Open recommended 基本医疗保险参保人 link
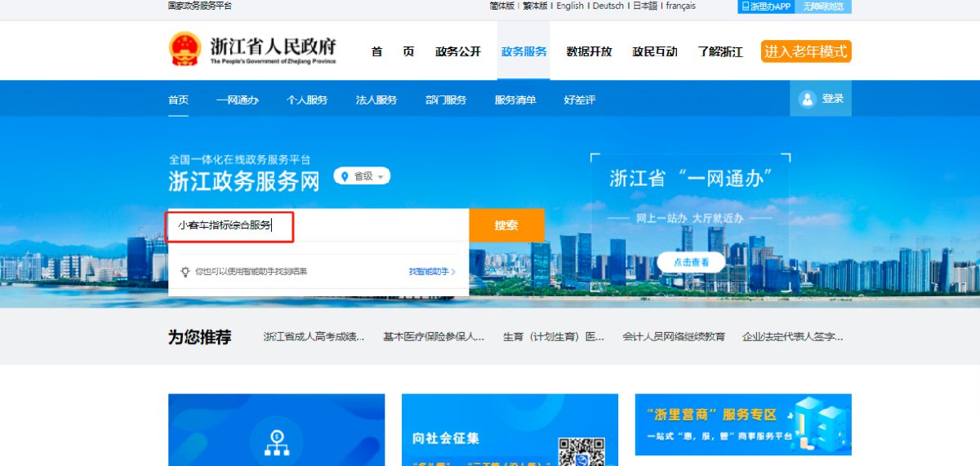 tap(434, 336)
